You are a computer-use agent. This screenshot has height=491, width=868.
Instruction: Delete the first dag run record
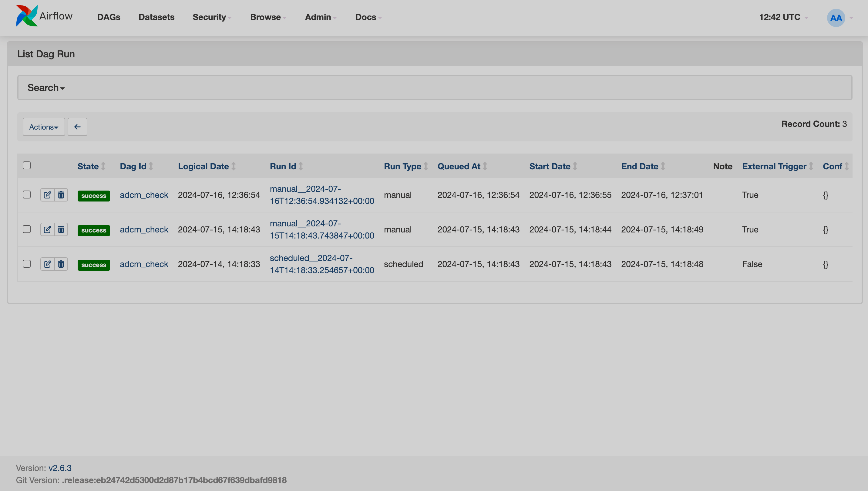click(x=61, y=195)
